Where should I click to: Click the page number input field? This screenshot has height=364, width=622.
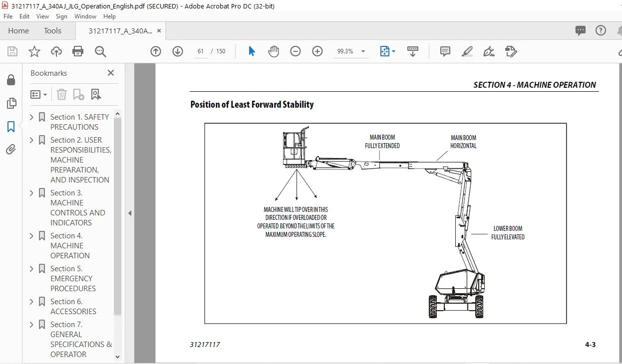coord(201,51)
